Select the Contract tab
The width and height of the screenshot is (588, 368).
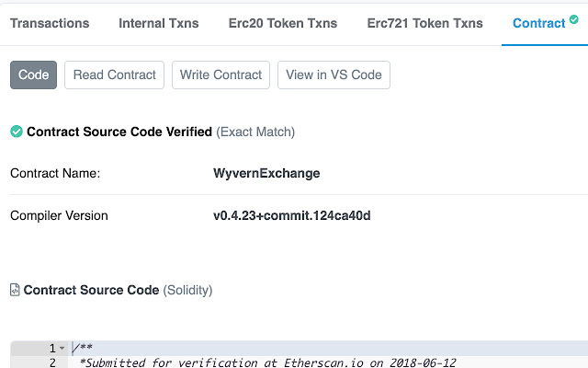click(538, 23)
